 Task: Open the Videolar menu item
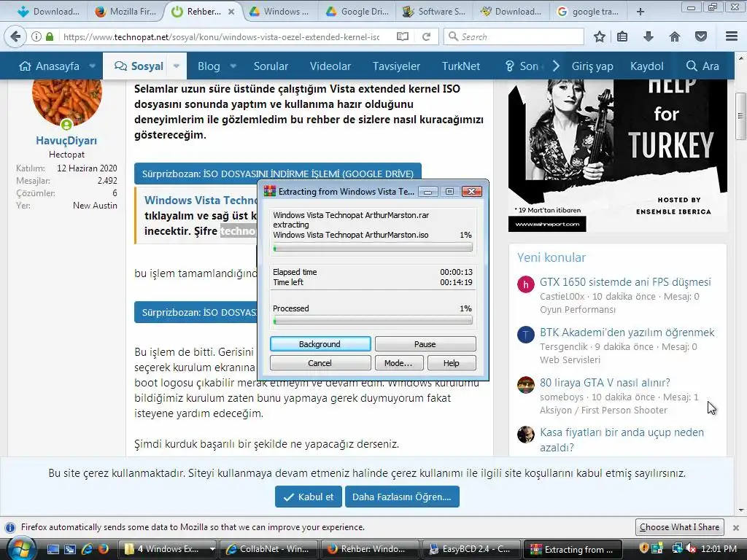pos(330,66)
